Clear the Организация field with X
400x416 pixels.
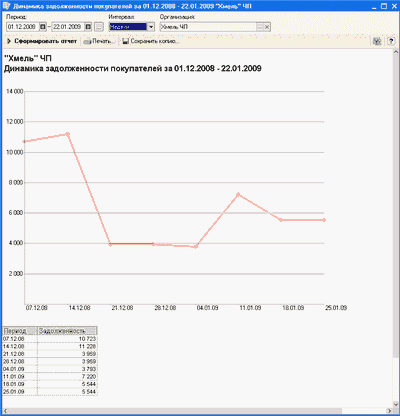pos(267,27)
